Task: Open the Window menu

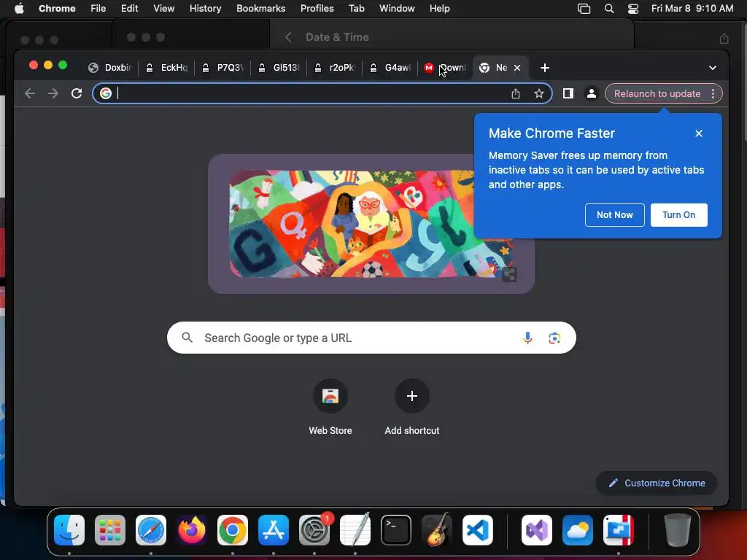Action: [x=397, y=8]
